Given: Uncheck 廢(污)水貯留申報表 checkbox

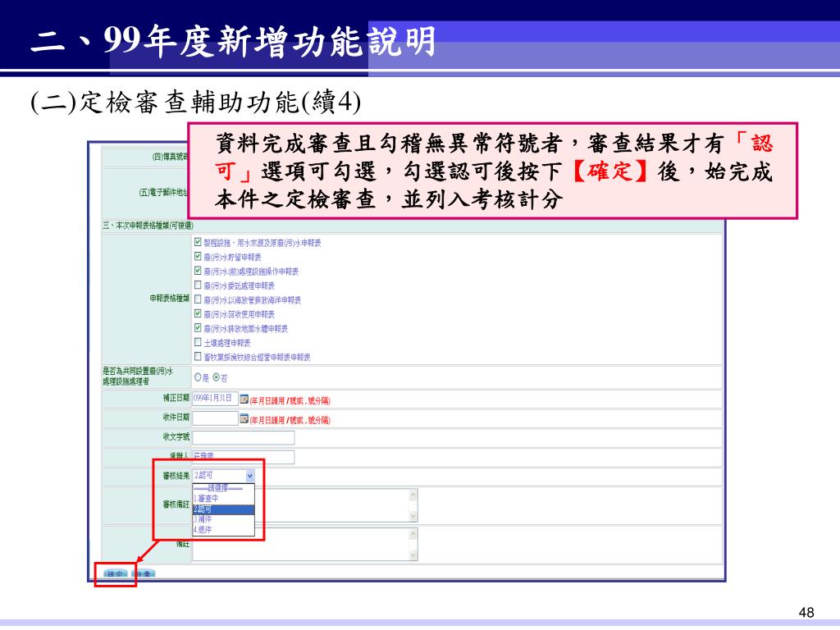Looking at the screenshot, I should point(198,257).
